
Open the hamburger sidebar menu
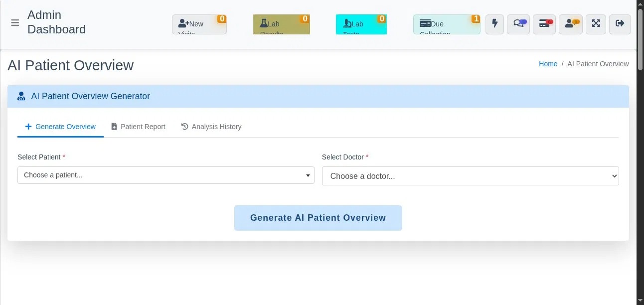[15, 23]
